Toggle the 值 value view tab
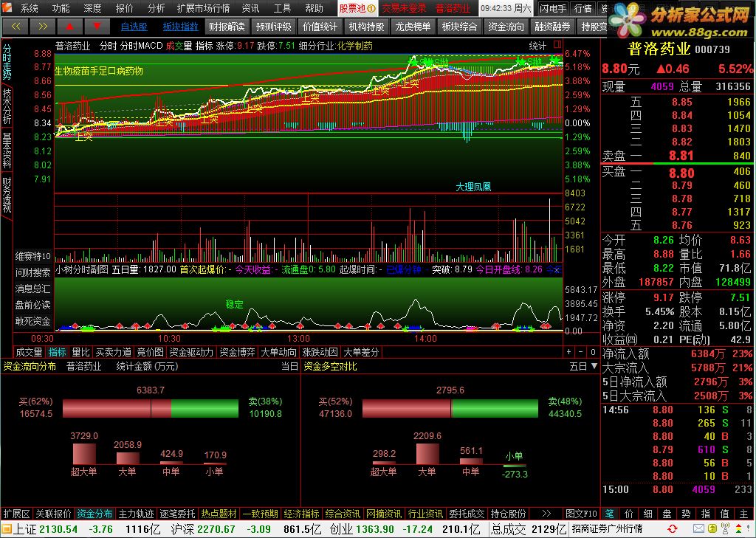756x538 pixels. (x=725, y=514)
